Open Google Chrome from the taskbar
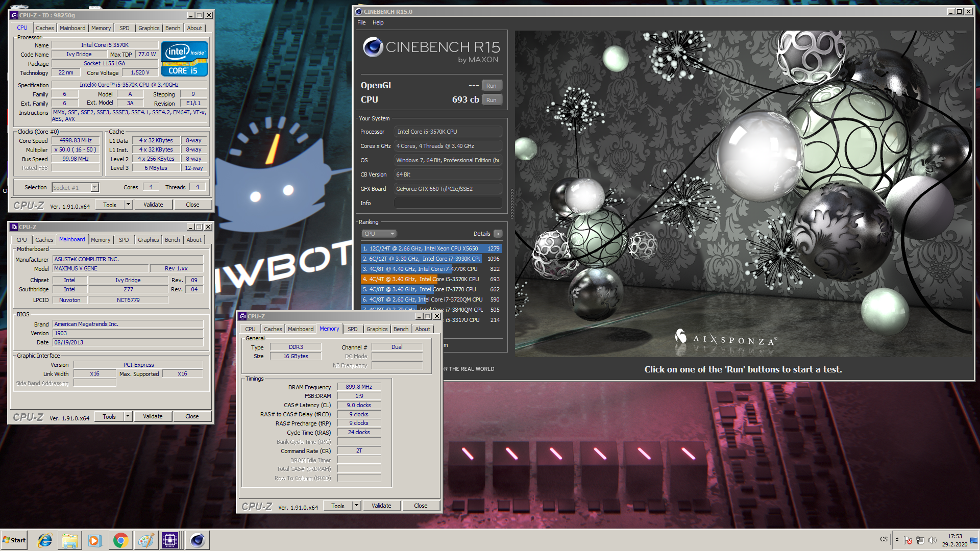 click(120, 540)
